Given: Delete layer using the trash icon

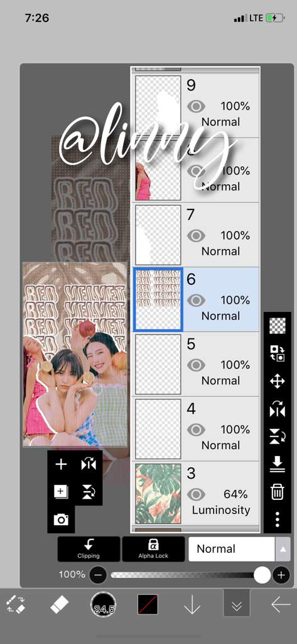Looking at the screenshot, I should click(x=278, y=491).
